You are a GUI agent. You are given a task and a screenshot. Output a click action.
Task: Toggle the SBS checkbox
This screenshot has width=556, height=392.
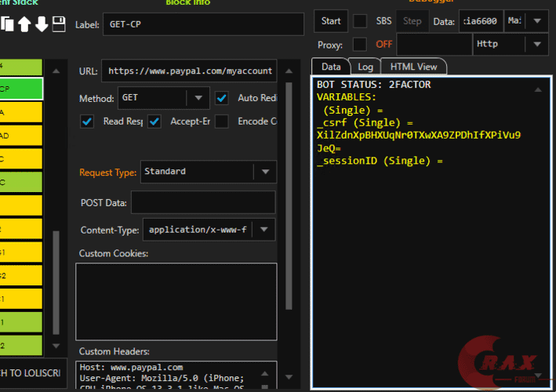click(x=360, y=20)
